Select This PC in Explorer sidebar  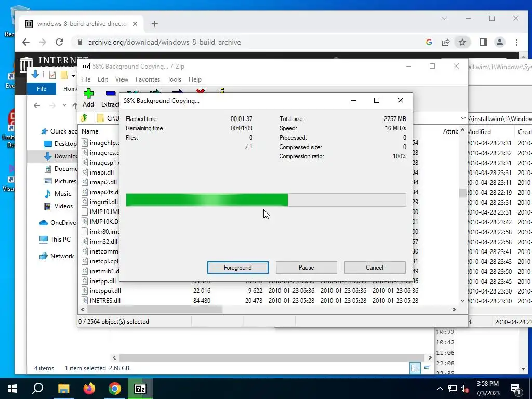point(55,240)
